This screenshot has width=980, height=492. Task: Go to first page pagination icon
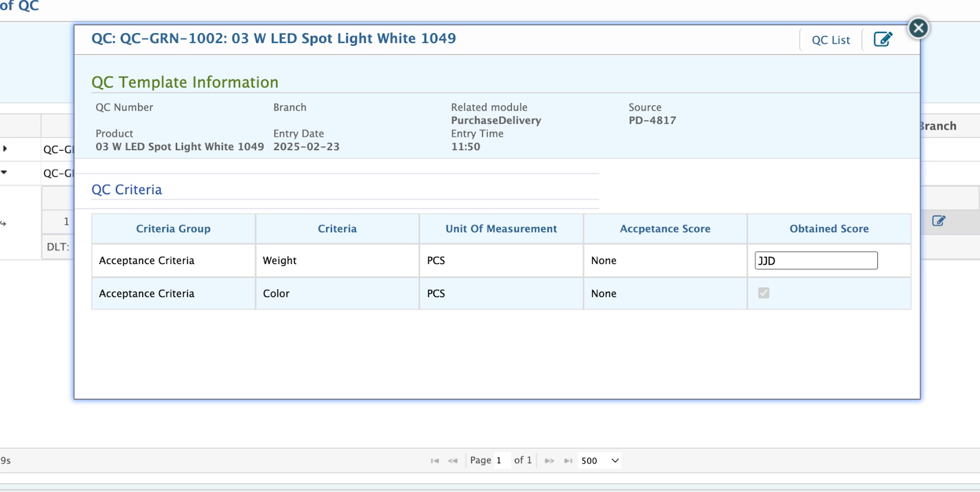(x=435, y=461)
